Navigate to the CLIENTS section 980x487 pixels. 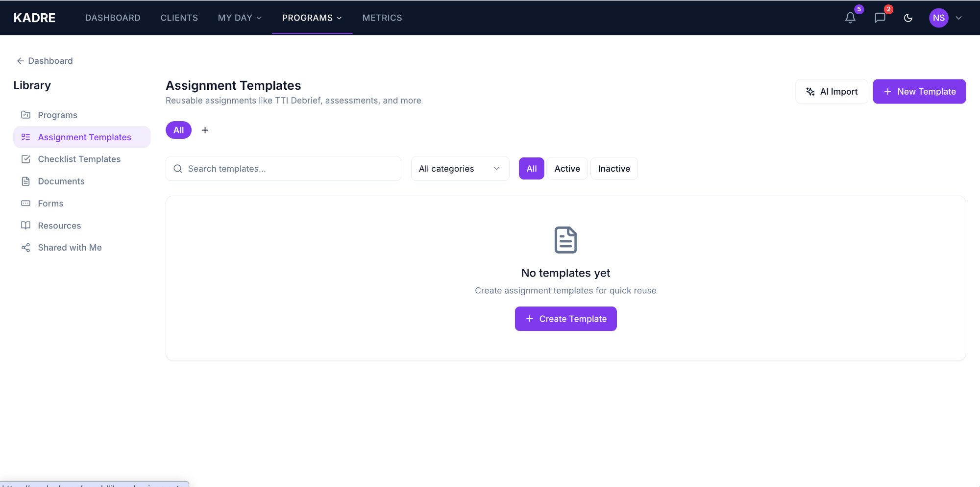coord(179,18)
